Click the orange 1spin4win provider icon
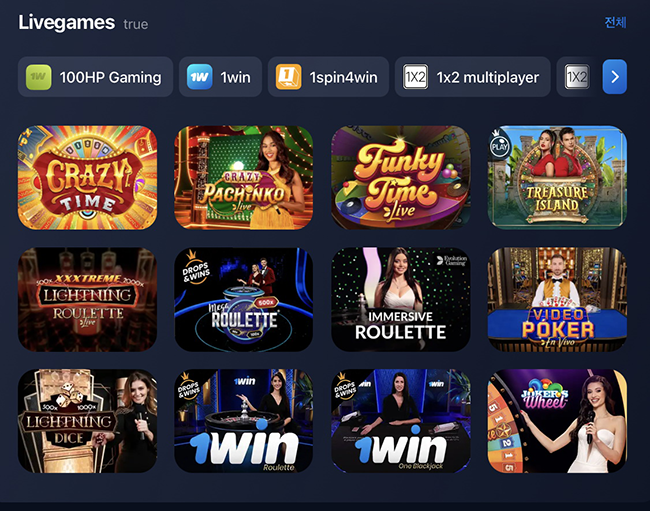The height and width of the screenshot is (511, 650). (x=289, y=77)
